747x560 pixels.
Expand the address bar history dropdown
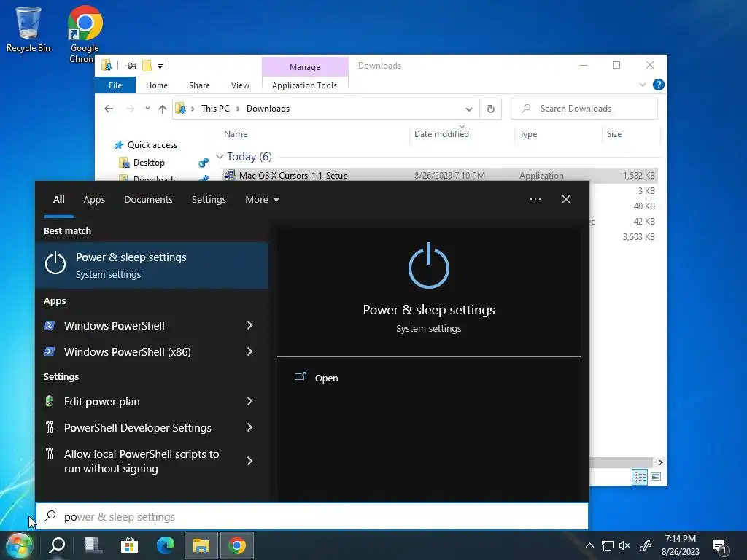click(x=469, y=109)
